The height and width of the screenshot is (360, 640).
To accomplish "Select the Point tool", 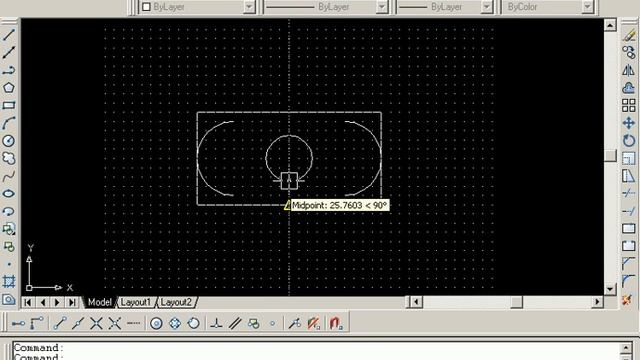I will [x=9, y=264].
